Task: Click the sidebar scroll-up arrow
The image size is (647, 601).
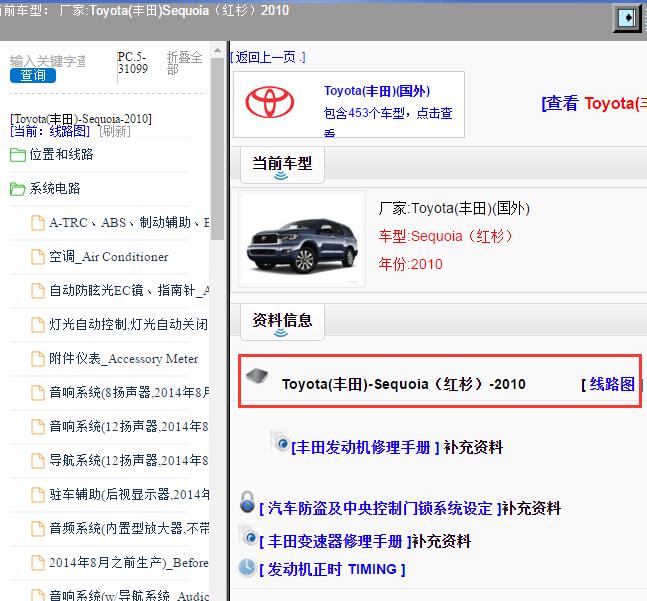Action: coord(217,51)
